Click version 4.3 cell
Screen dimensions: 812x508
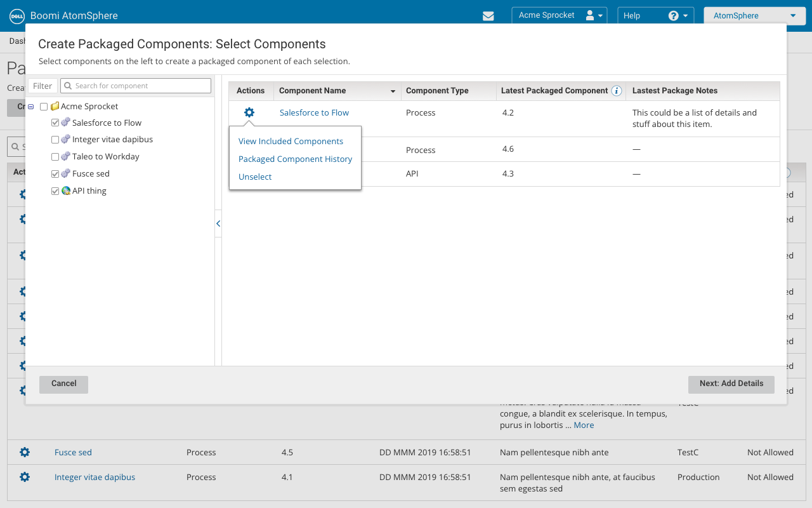click(507, 173)
